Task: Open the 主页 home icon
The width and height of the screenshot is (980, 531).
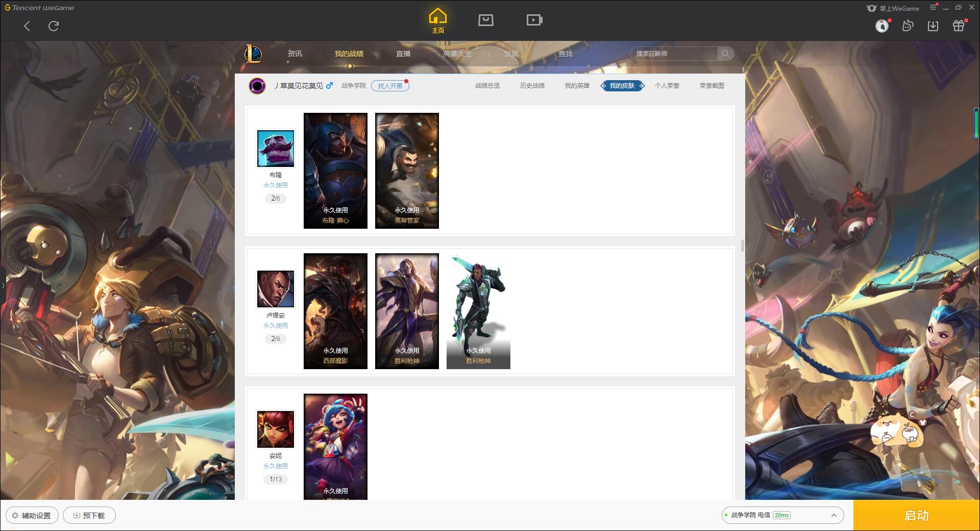Action: tap(438, 21)
